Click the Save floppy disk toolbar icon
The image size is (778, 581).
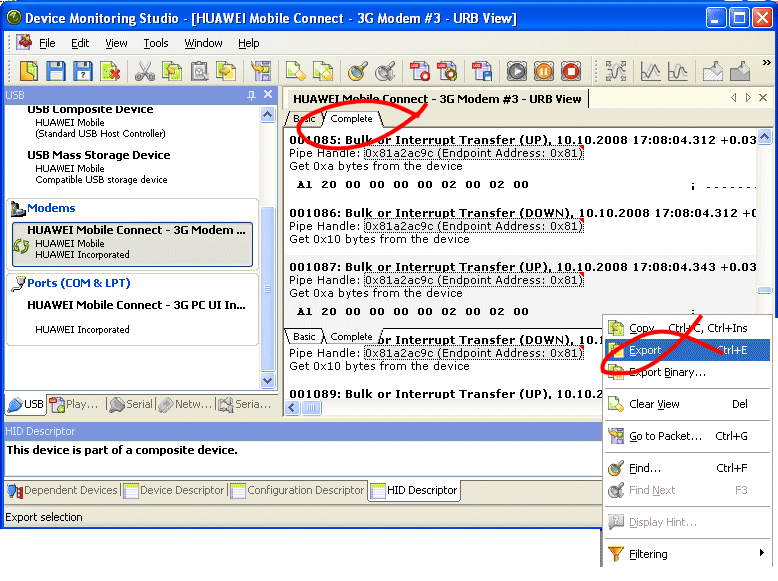click(56, 71)
